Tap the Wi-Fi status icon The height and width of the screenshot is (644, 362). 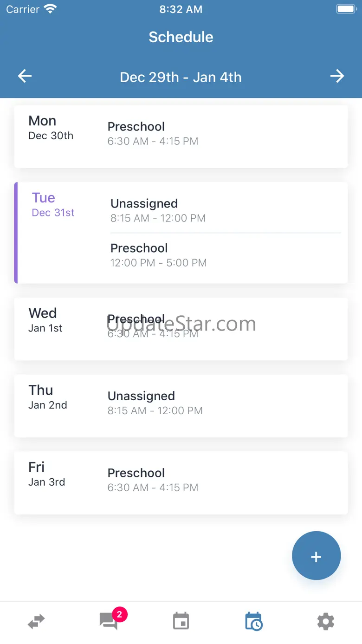(x=50, y=9)
